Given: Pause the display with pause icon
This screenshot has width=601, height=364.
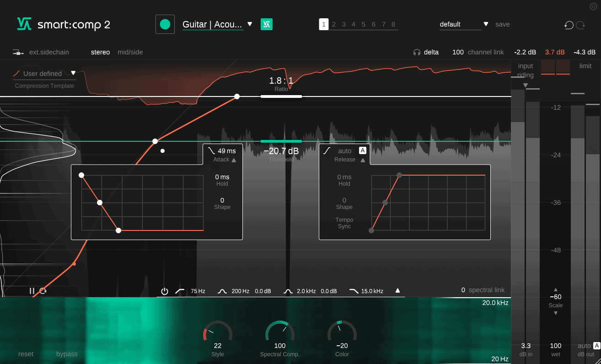Looking at the screenshot, I should (32, 291).
